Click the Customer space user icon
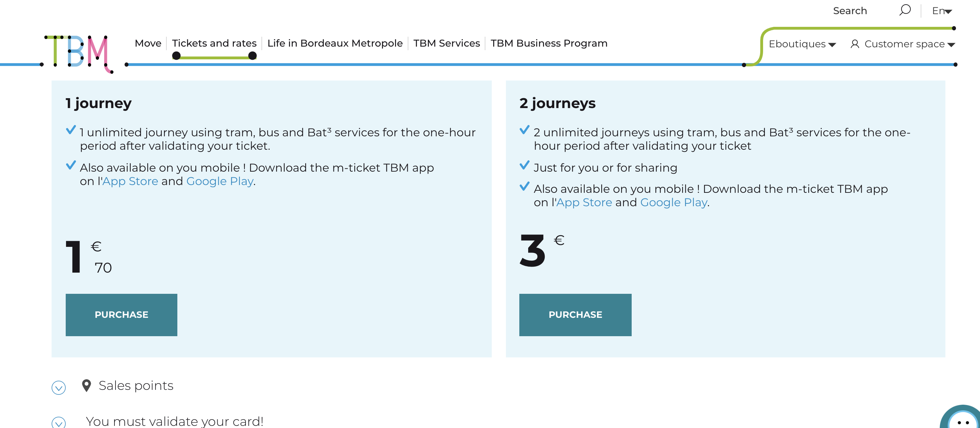The height and width of the screenshot is (428, 980). 855,44
